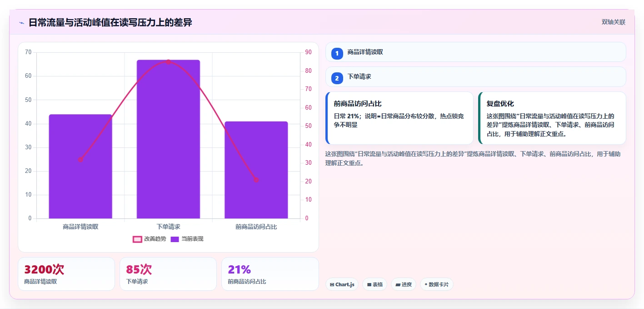Click the title 日常流量与活动峰值在读写压力上的差异
This screenshot has height=309, width=644.
coord(110,22)
